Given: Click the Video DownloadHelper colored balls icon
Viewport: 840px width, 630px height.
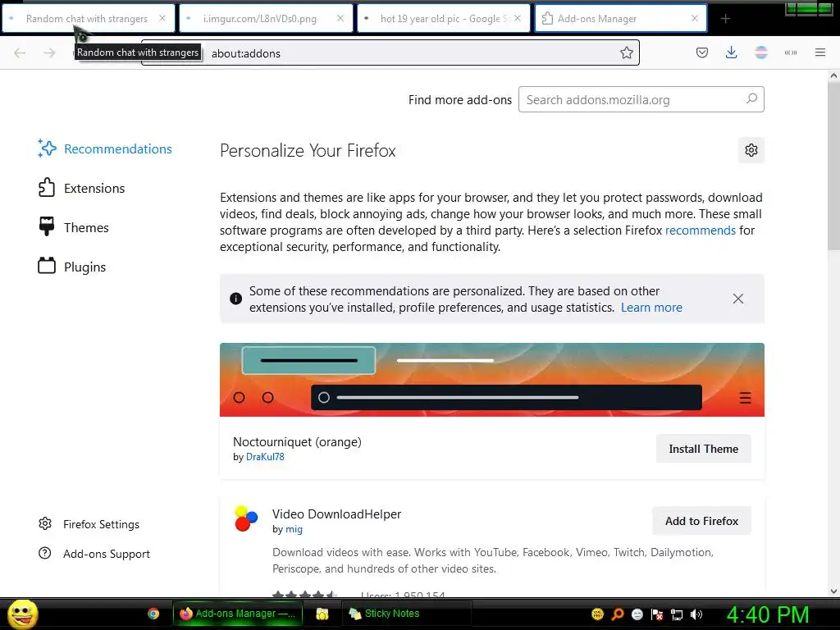Looking at the screenshot, I should point(246,518).
